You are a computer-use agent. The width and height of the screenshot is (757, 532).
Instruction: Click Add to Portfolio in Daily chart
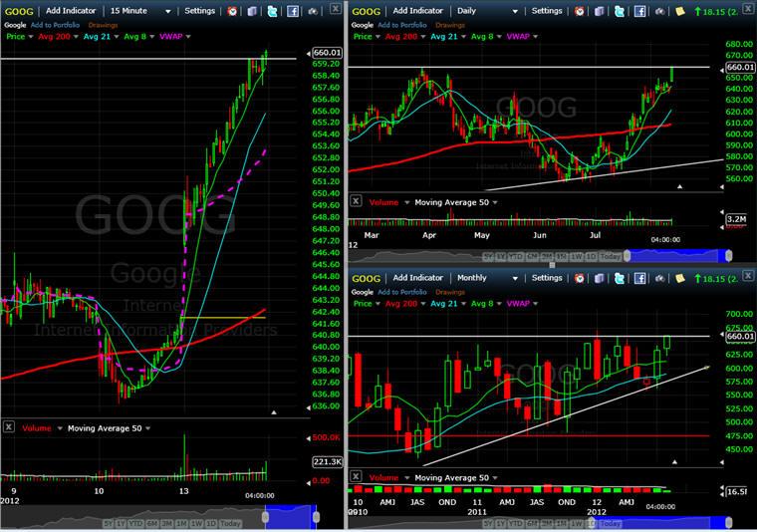[x=402, y=25]
